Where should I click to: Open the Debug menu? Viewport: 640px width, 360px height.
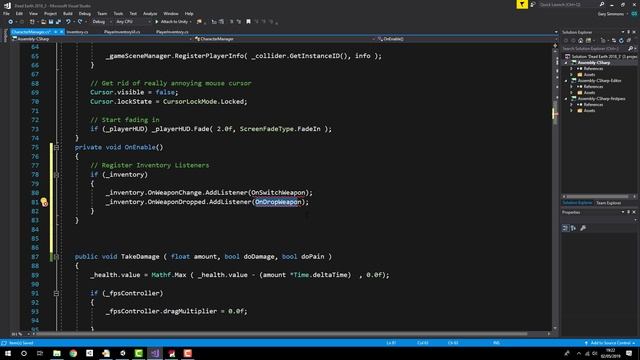[84, 13]
